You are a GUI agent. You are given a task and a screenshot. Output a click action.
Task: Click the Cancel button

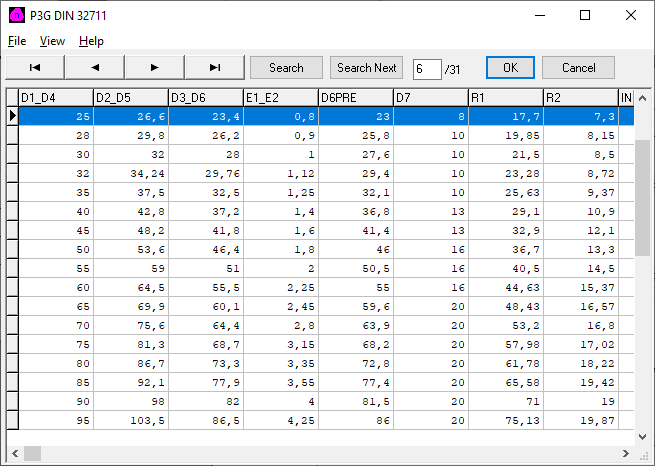[x=578, y=68]
